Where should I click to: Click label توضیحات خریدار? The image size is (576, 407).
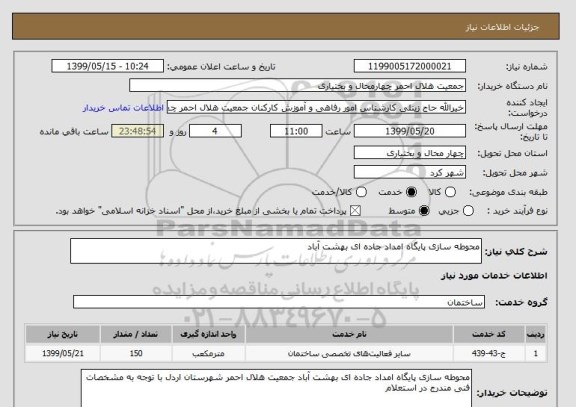click(x=512, y=393)
